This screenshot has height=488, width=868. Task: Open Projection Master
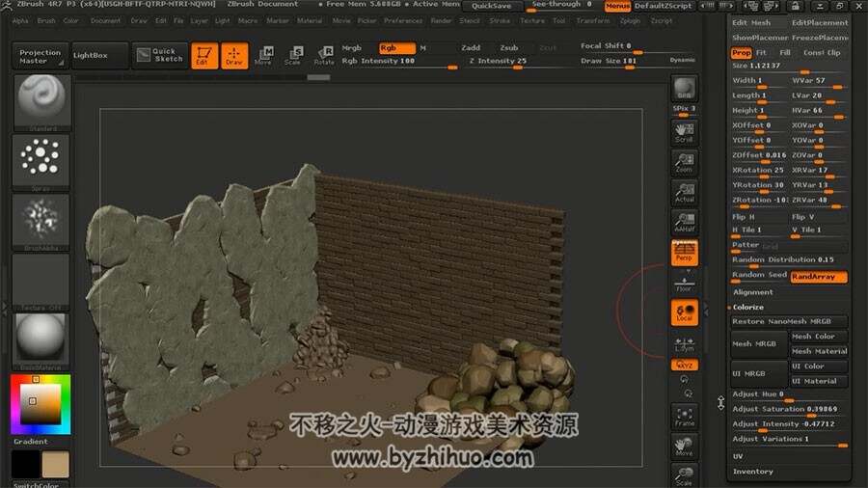(40, 56)
